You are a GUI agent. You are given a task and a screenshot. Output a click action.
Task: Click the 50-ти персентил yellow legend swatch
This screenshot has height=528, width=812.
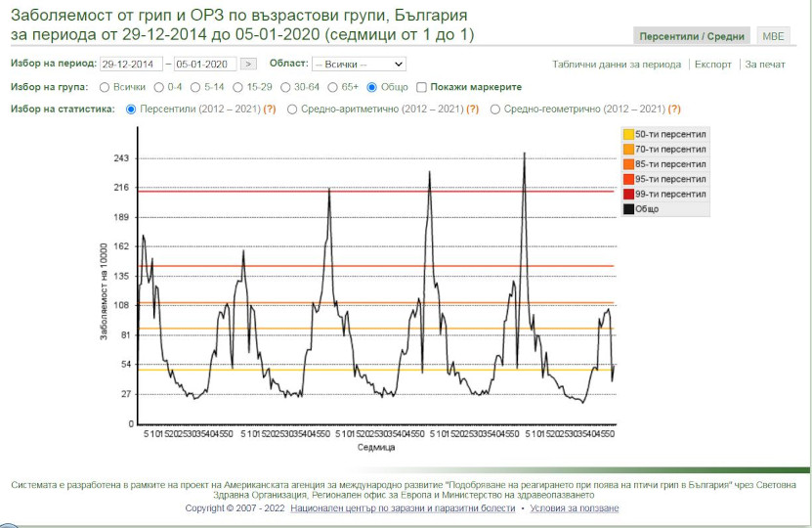[x=628, y=135]
